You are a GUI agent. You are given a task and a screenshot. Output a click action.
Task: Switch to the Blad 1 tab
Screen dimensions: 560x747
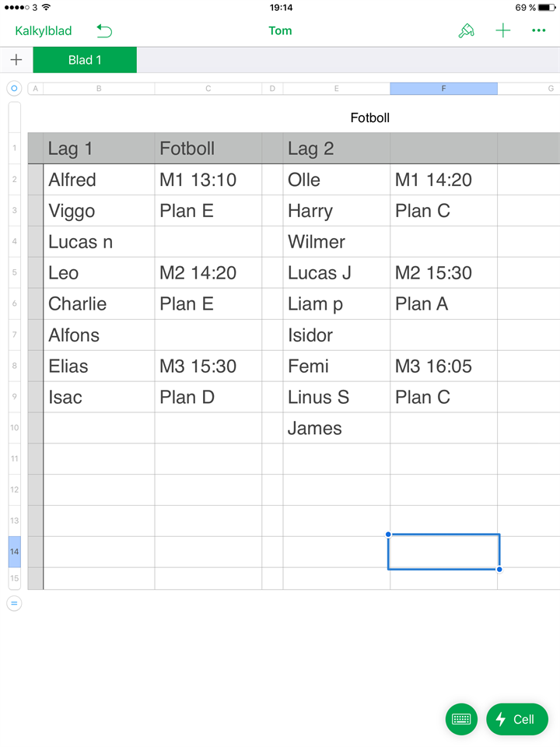85,60
